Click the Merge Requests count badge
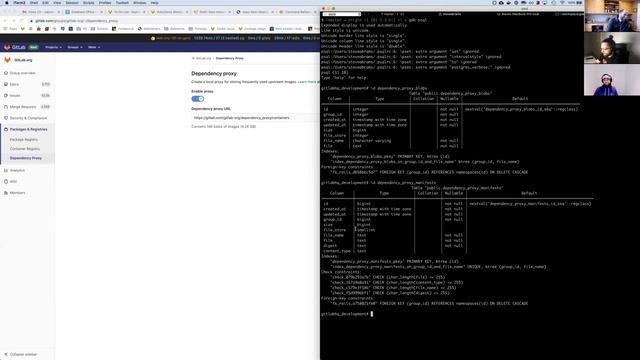 pyautogui.click(x=45, y=107)
